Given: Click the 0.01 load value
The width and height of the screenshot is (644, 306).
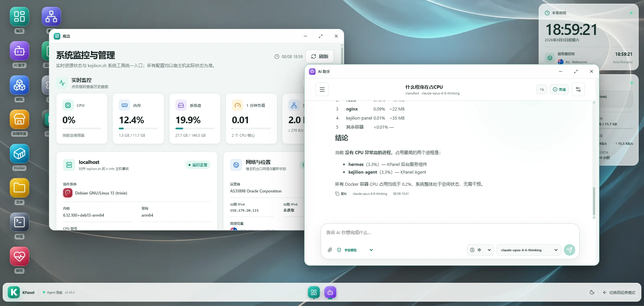Looking at the screenshot, I should (x=240, y=120).
